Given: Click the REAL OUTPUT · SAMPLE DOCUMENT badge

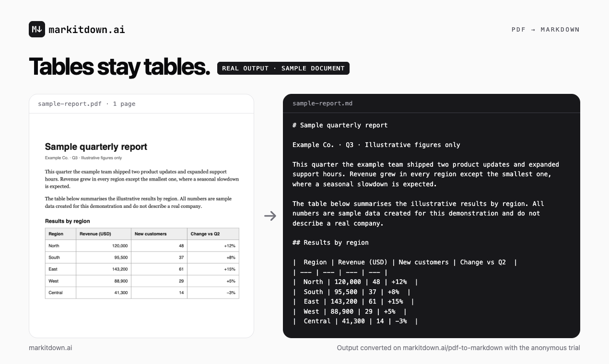Looking at the screenshot, I should point(283,68).
